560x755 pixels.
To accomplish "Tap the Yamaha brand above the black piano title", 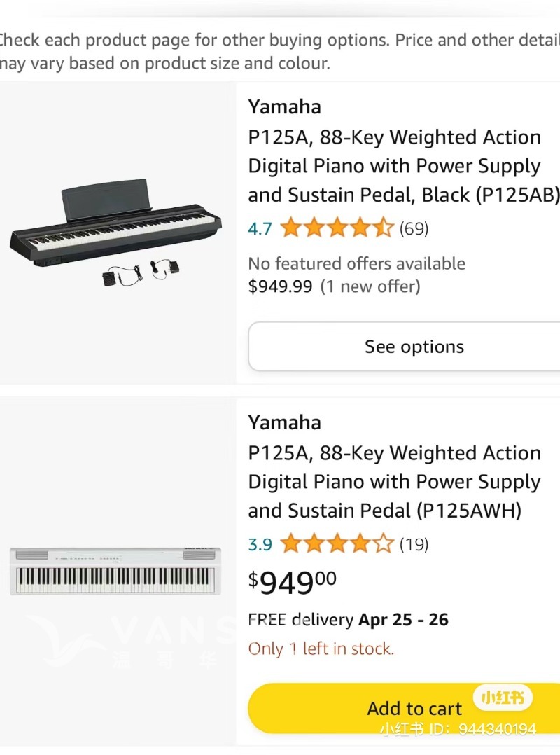I will [x=284, y=107].
